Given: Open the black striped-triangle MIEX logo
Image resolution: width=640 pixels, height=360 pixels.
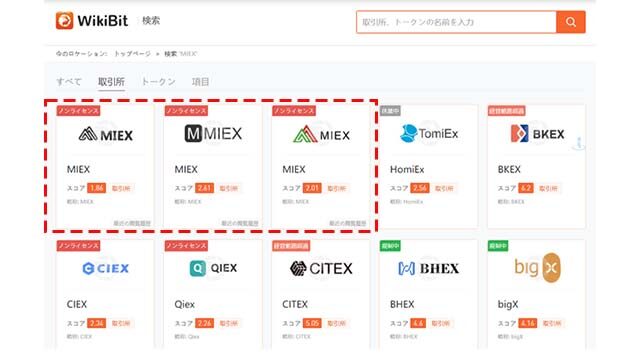Looking at the screenshot, I should [x=105, y=134].
